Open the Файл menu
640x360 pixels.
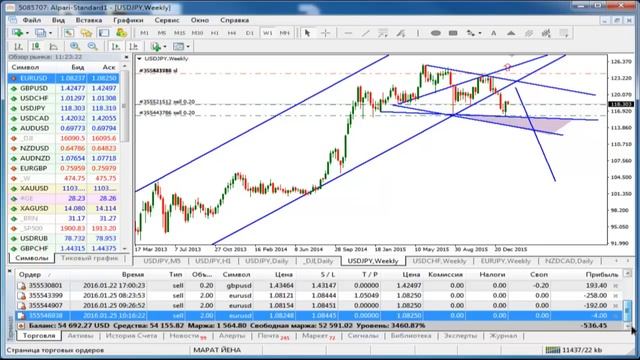click(31, 20)
